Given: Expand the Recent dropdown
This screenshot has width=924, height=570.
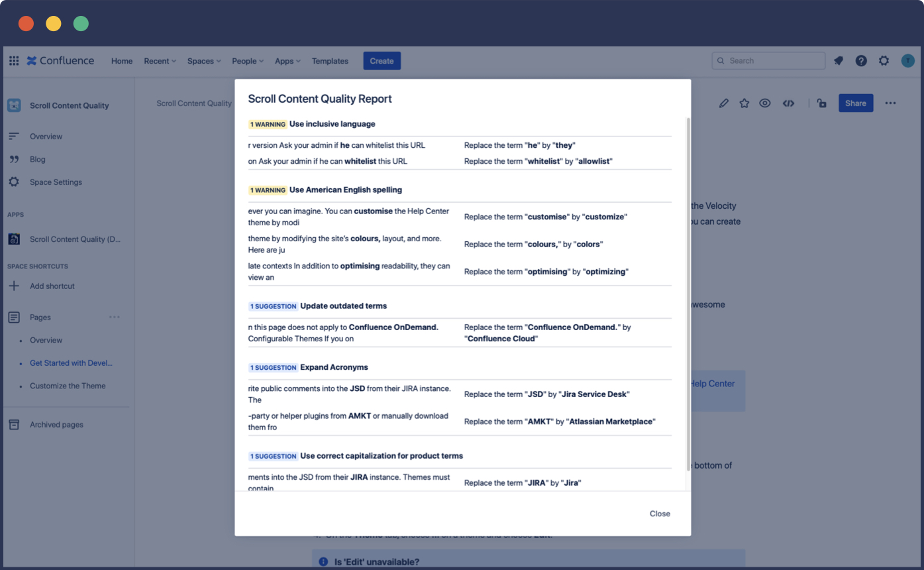Looking at the screenshot, I should pyautogui.click(x=160, y=61).
